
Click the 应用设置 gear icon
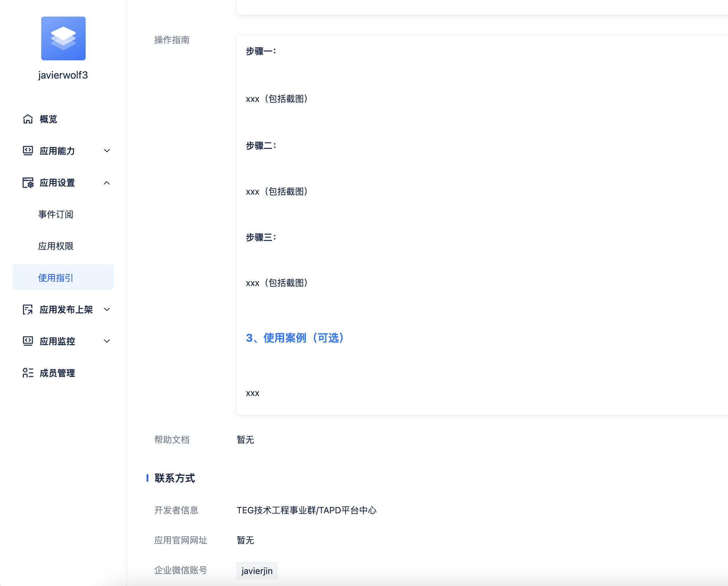tap(28, 183)
